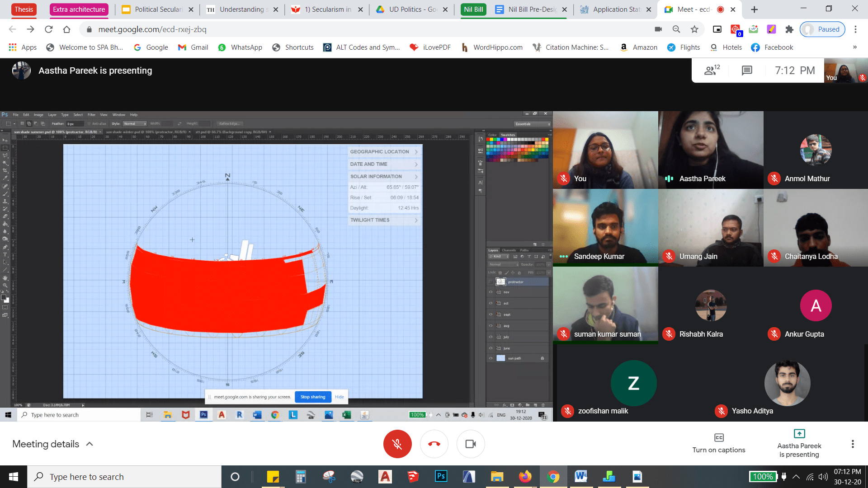The width and height of the screenshot is (868, 488).
Task: Open the Meet chat panel icon
Action: click(747, 70)
